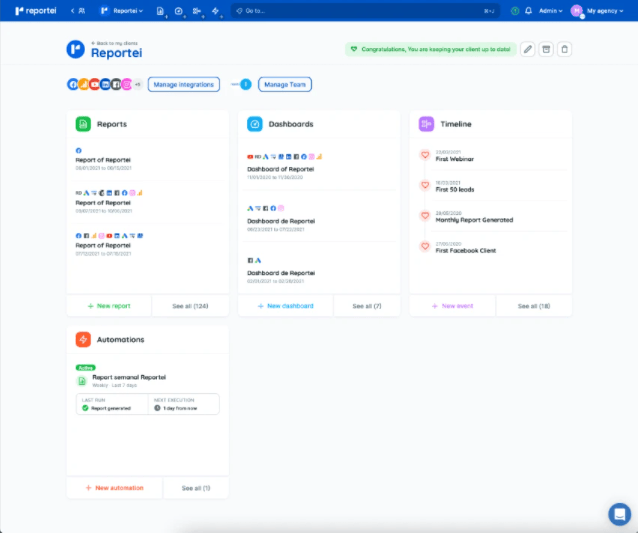Open the first Report of Reportei with Facebook icon only
The height and width of the screenshot is (535, 638).
(148, 159)
